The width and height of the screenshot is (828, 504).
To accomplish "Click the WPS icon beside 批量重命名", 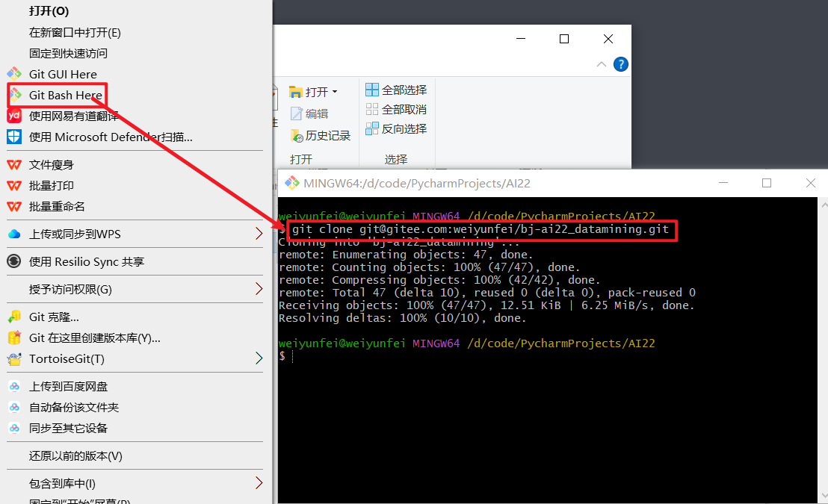I will (x=14, y=206).
